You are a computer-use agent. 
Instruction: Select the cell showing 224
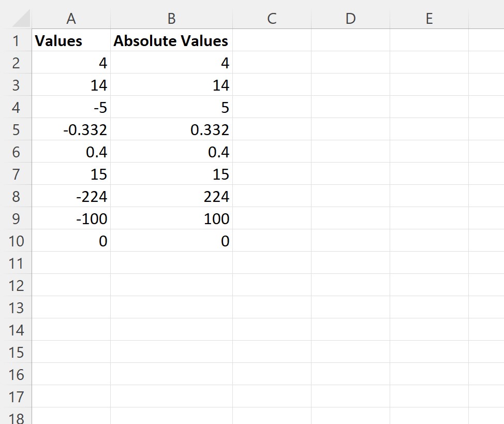[171, 196]
